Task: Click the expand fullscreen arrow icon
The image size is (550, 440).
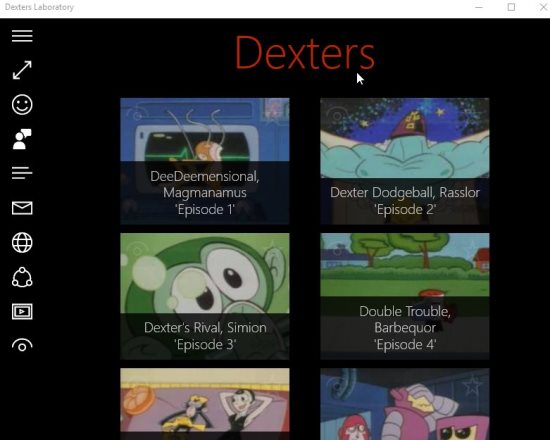Action: pyautogui.click(x=22, y=70)
